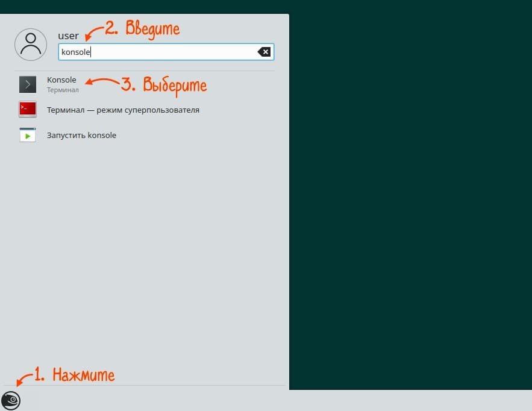Click the user avatar icon
This screenshot has width=532, height=411.
click(31, 45)
